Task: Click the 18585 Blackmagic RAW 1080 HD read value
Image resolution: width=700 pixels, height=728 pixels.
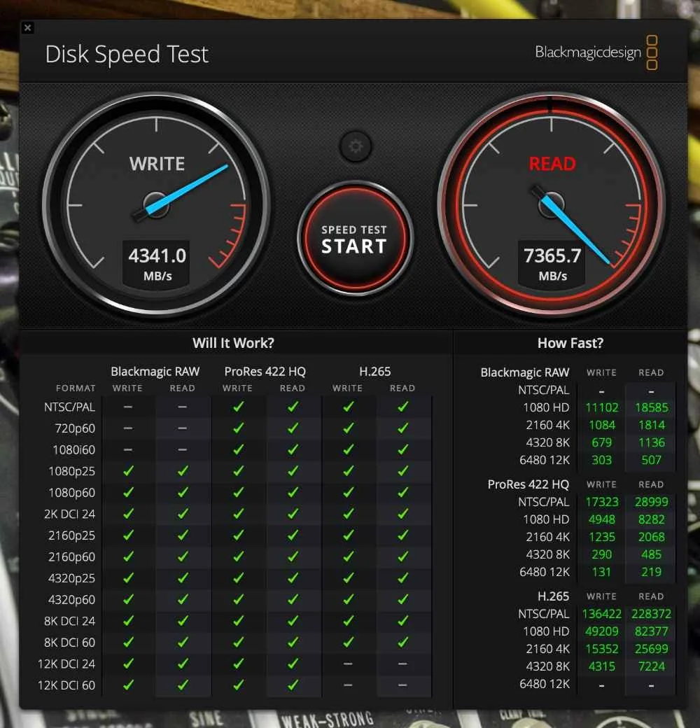Action: point(651,407)
